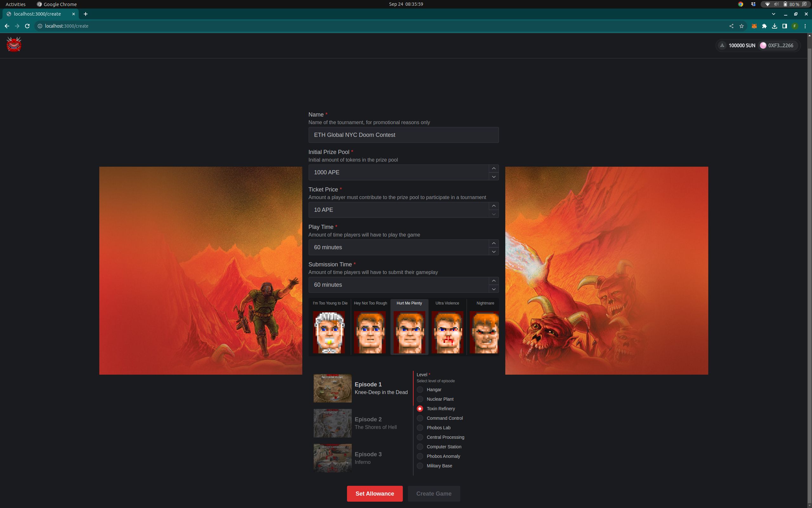Image resolution: width=812 pixels, height=508 pixels.
Task: Click the muted volume indicator in the top bar
Action: (776, 4)
